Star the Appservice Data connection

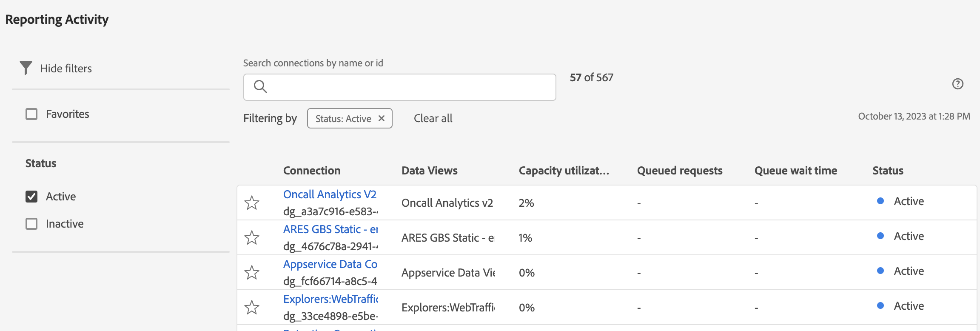(252, 273)
